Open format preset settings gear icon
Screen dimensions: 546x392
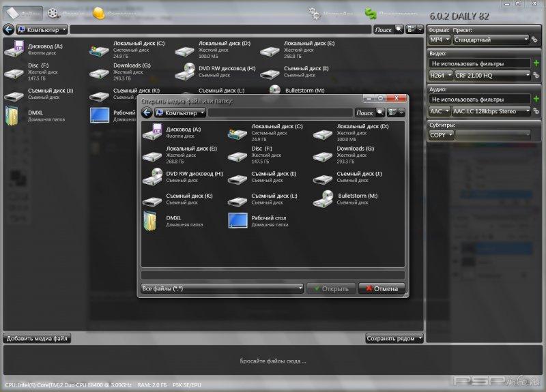(536, 40)
